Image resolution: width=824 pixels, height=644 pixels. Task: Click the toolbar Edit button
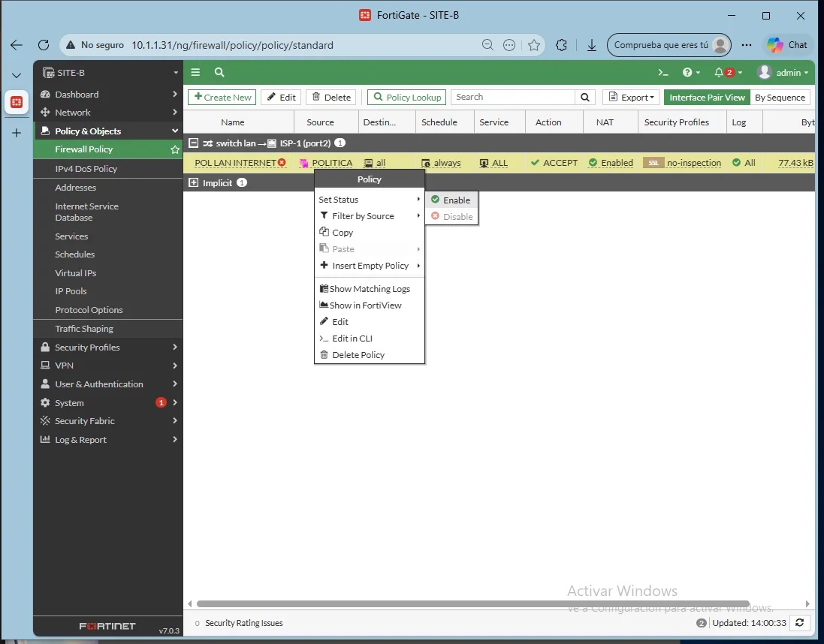[x=281, y=97]
